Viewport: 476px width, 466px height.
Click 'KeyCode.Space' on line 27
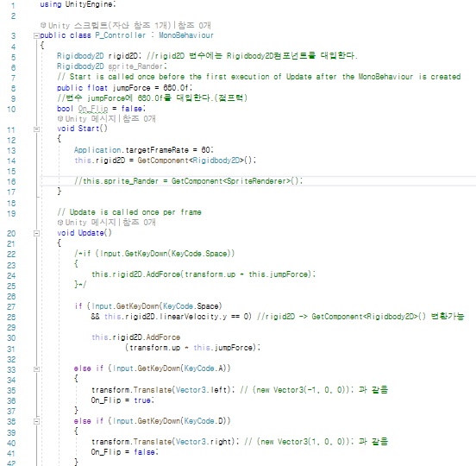(x=191, y=306)
